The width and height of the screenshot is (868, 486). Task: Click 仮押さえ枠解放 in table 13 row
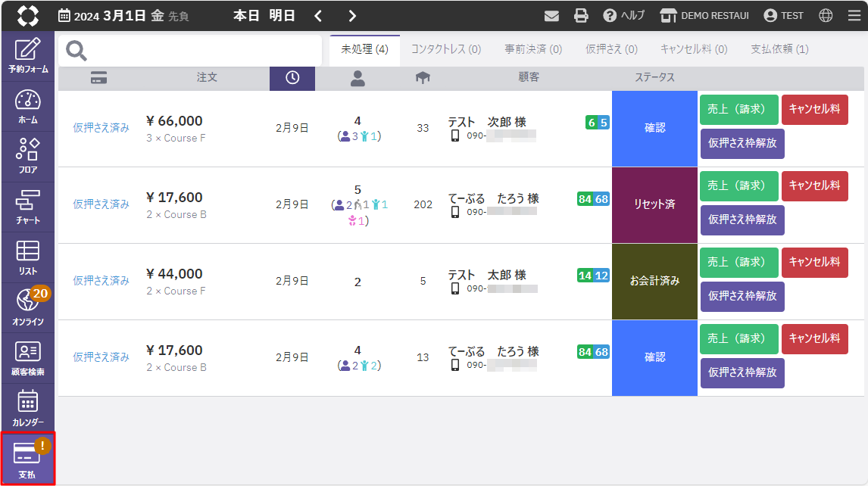point(742,372)
